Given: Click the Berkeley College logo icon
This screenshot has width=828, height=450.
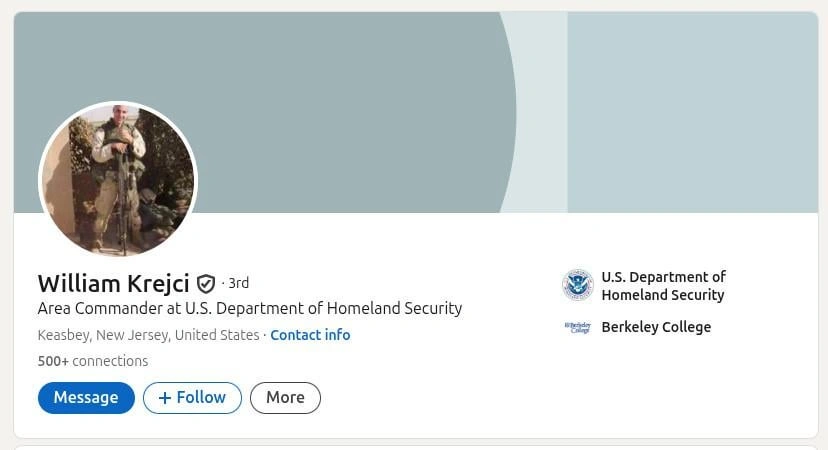Looking at the screenshot, I should coord(577,327).
